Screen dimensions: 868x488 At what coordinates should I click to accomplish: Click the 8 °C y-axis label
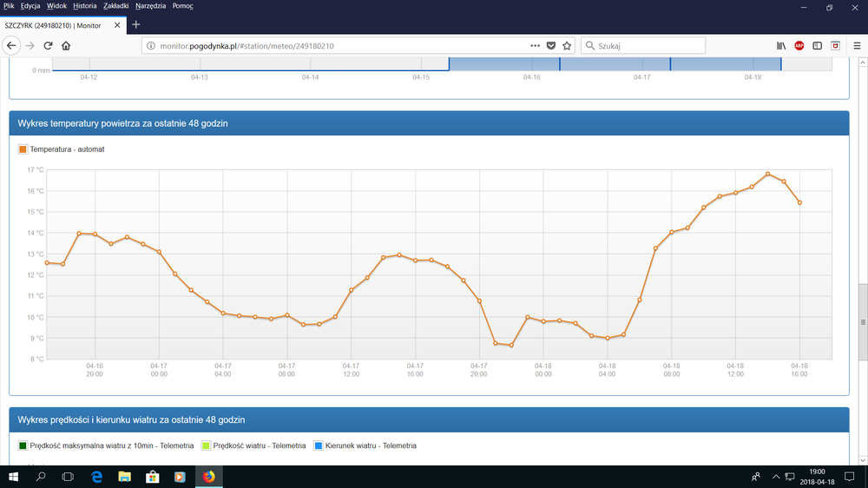pos(37,359)
